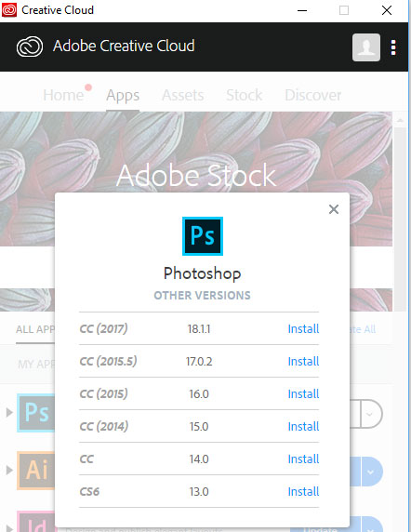Click the Creative Cloud logo in header
Screen dimensions: 411x532
pos(30,47)
